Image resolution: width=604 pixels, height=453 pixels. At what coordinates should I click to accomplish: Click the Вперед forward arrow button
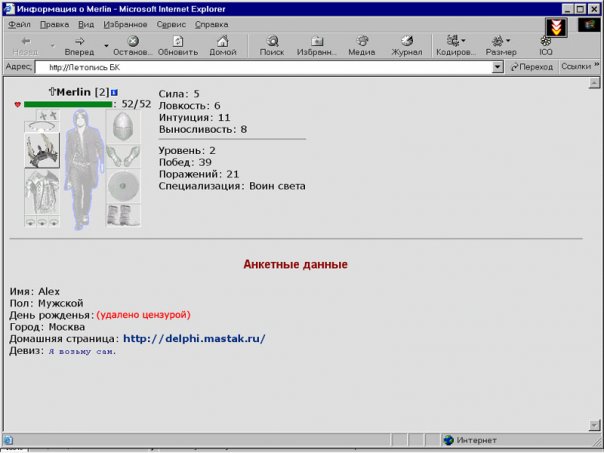pos(79,46)
